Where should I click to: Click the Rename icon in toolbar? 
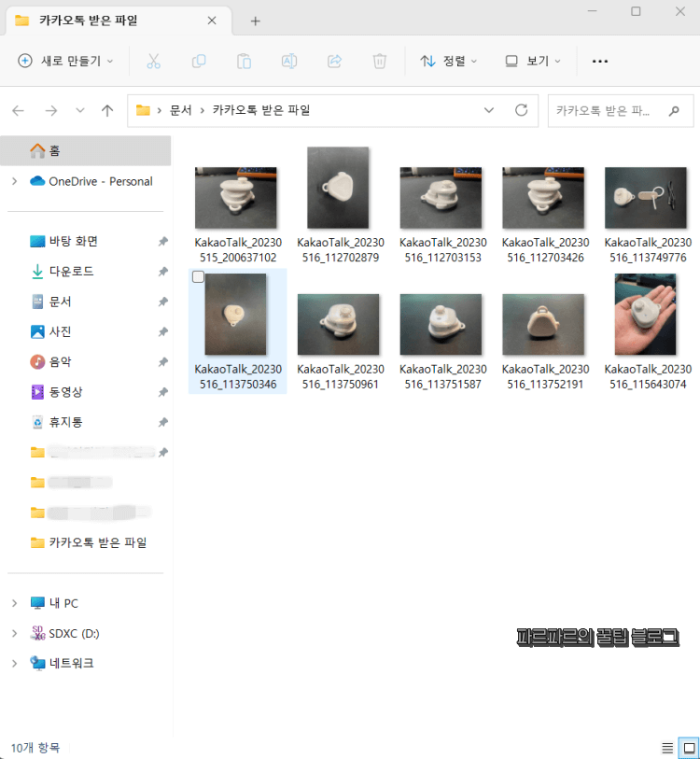click(x=289, y=62)
